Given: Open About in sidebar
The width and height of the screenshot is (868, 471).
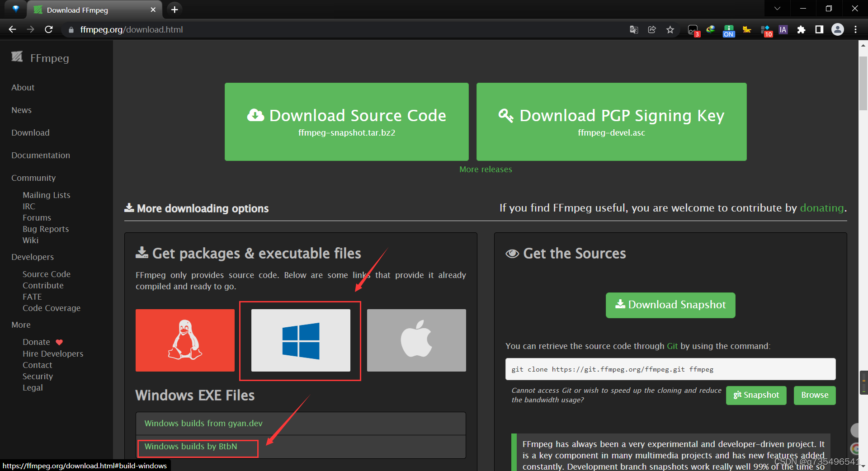Looking at the screenshot, I should 23,88.
